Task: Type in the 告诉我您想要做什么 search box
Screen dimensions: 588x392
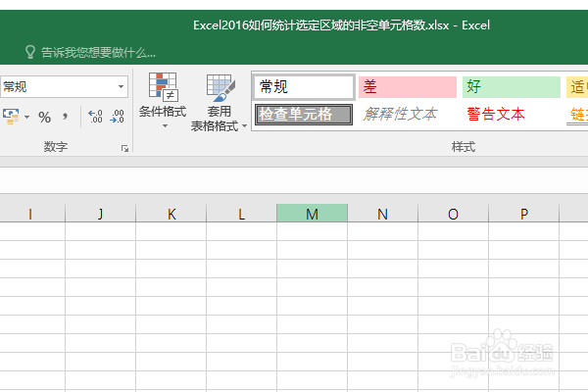Action: [98, 53]
